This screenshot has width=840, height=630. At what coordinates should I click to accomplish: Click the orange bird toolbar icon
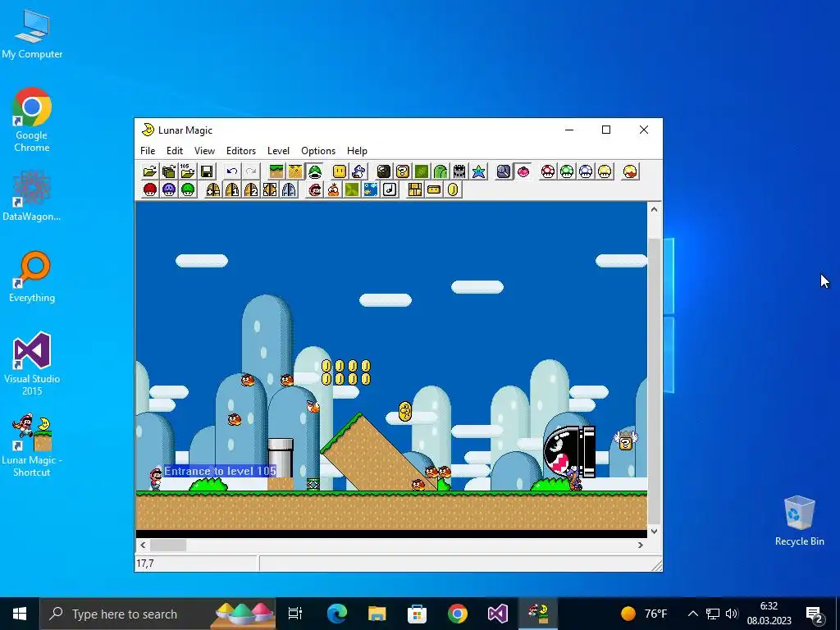(333, 189)
